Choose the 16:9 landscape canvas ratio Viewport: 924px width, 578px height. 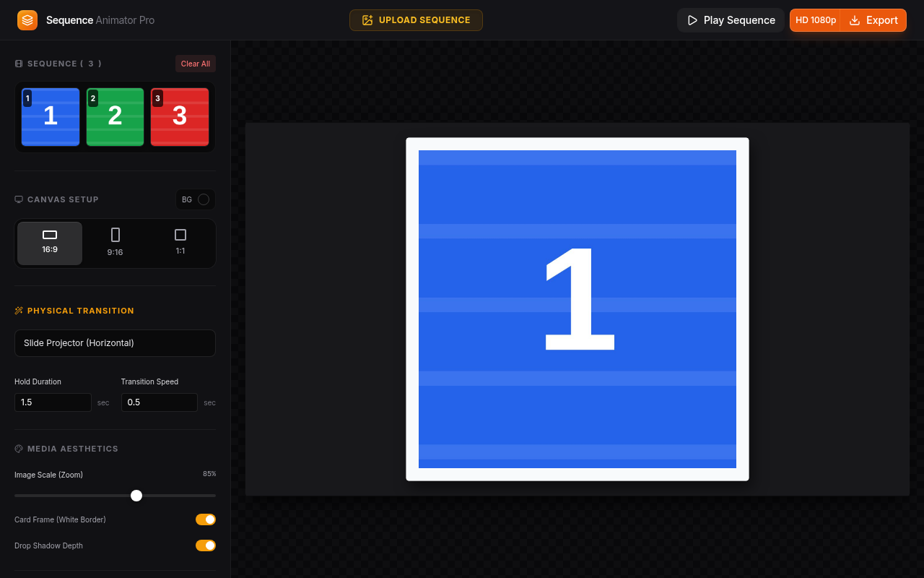50,243
